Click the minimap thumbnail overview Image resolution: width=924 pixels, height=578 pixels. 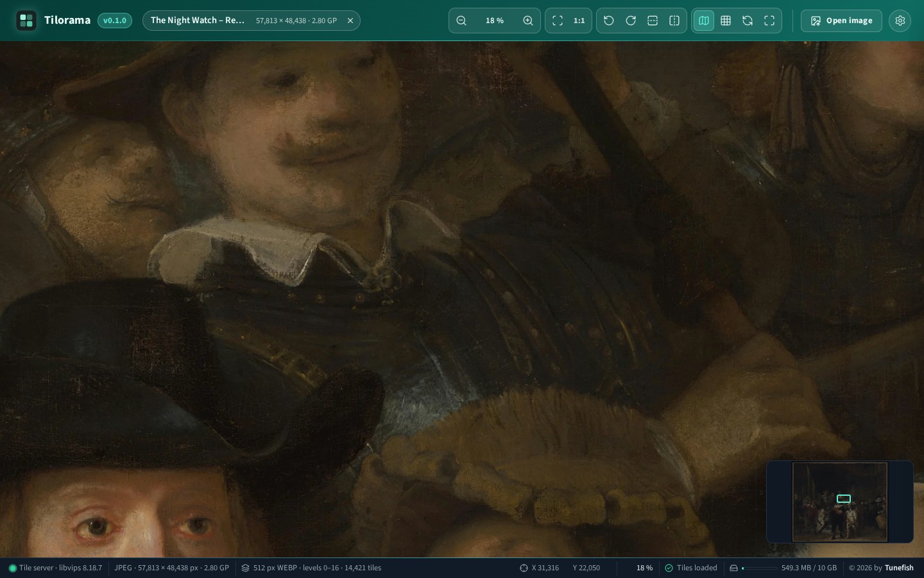tap(839, 502)
